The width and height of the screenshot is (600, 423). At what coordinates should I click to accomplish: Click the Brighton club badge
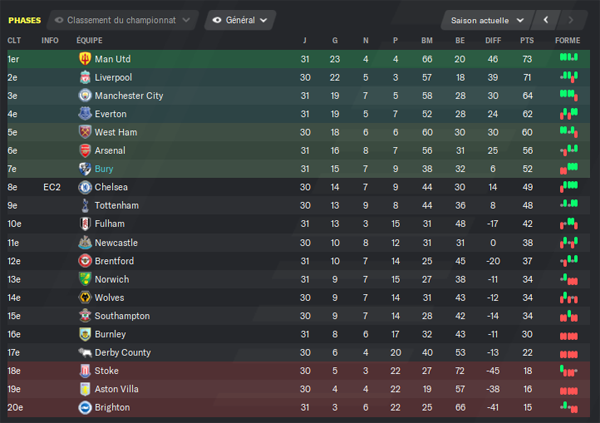[85, 407]
